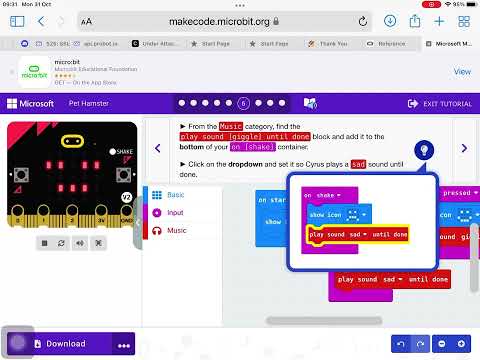Tap the gold logo on simulator

pyautogui.click(x=72, y=141)
